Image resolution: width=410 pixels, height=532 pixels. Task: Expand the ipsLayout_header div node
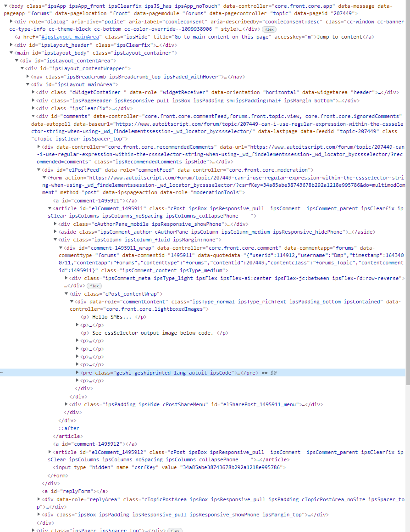pyautogui.click(x=11, y=45)
